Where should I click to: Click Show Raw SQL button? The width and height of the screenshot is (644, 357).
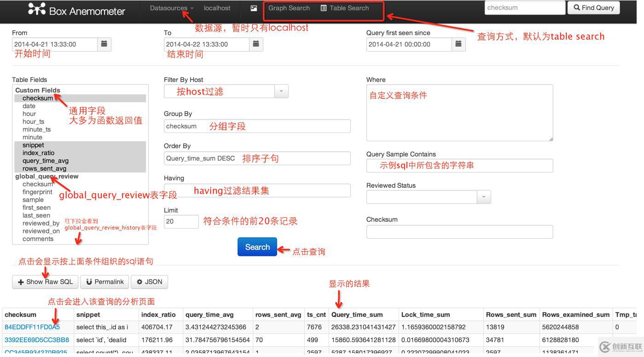(x=45, y=282)
